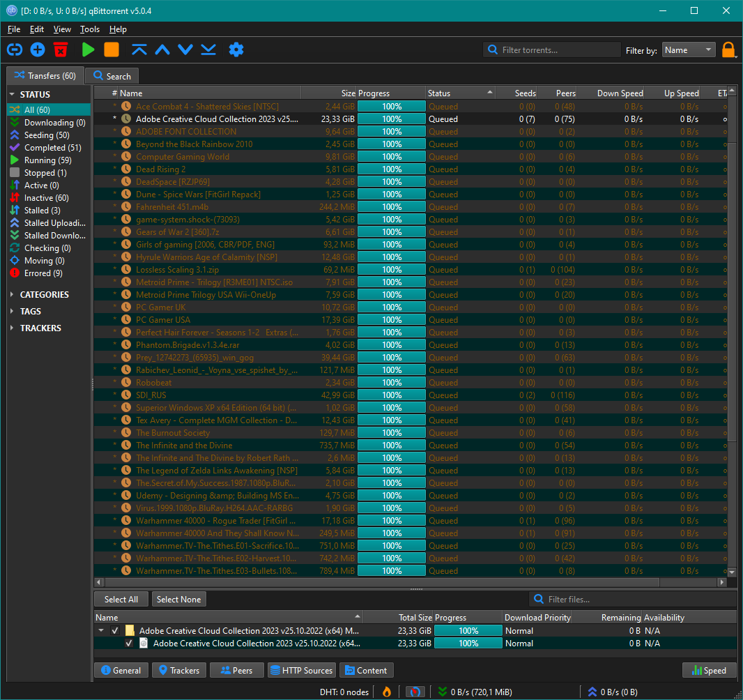The image size is (743, 700).
Task: Switch to the Transfers (60) tab
Action: pyautogui.click(x=45, y=76)
